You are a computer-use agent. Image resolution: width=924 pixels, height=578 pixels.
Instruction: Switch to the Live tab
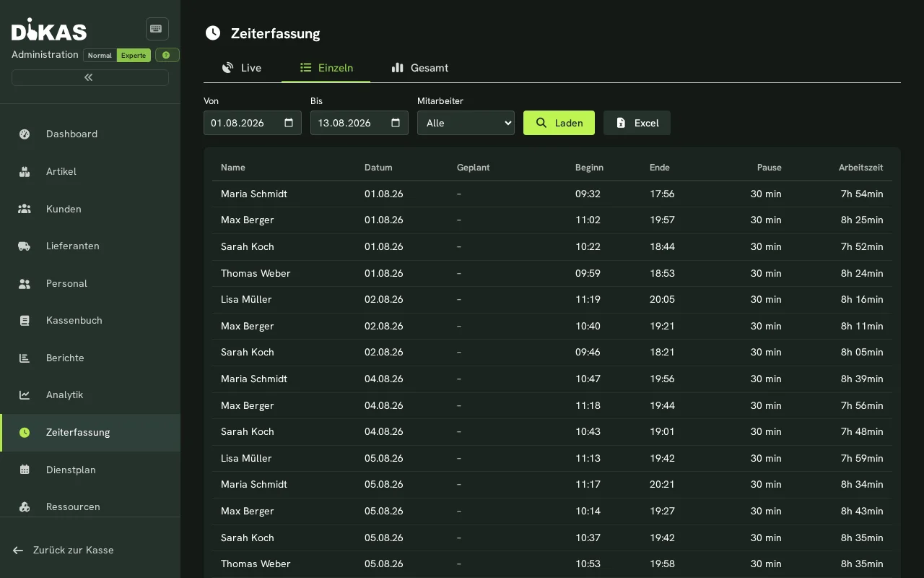[242, 68]
